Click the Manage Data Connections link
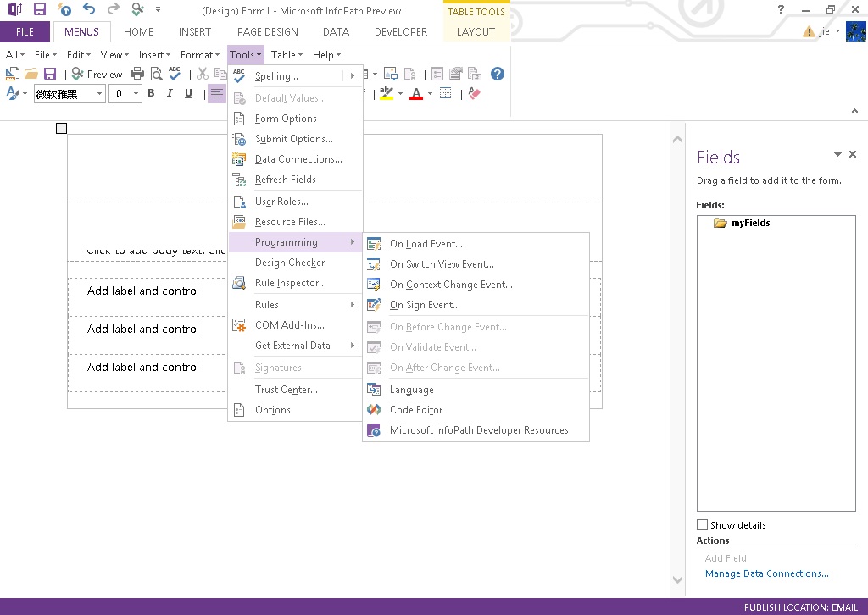Image resolution: width=868 pixels, height=615 pixels. coord(766,573)
